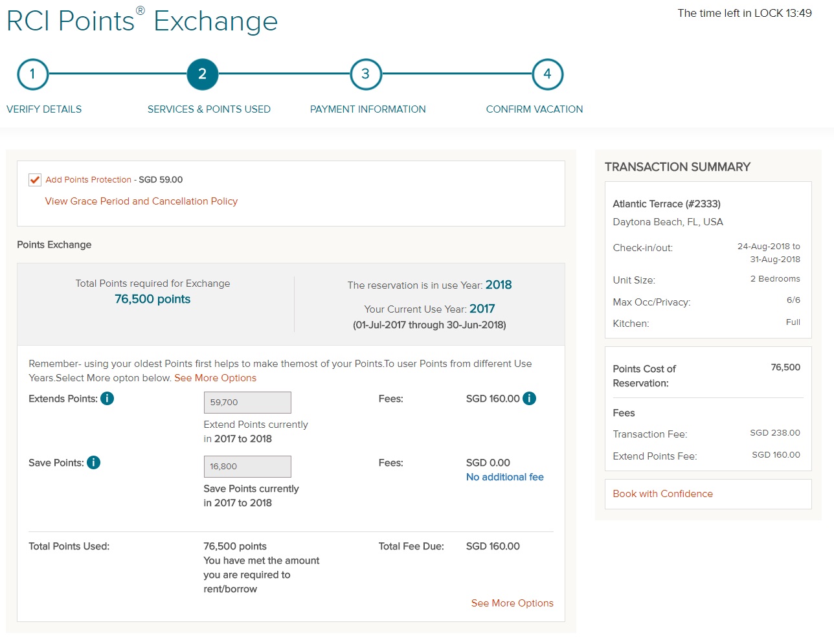The width and height of the screenshot is (834, 644).
Task: Select Services & Points Used step label
Action: pos(209,109)
